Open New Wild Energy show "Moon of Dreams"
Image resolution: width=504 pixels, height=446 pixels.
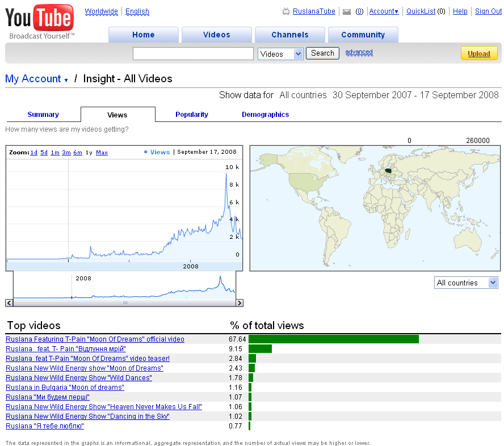tap(85, 368)
